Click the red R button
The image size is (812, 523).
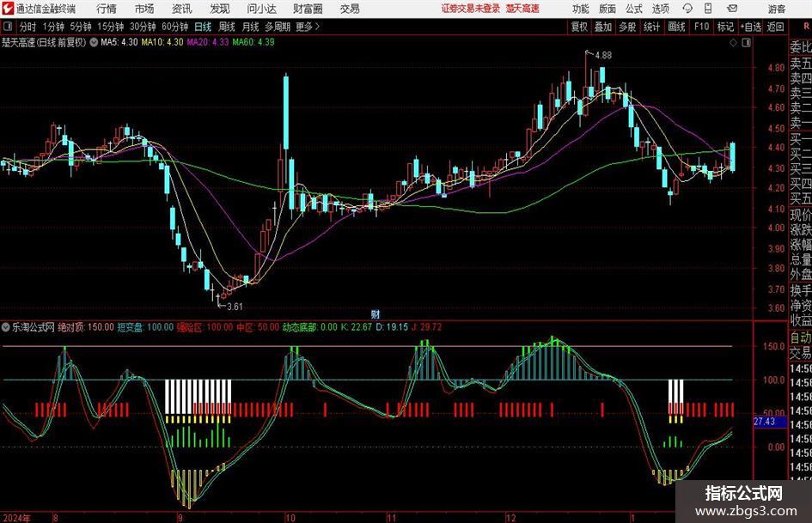[806, 26]
